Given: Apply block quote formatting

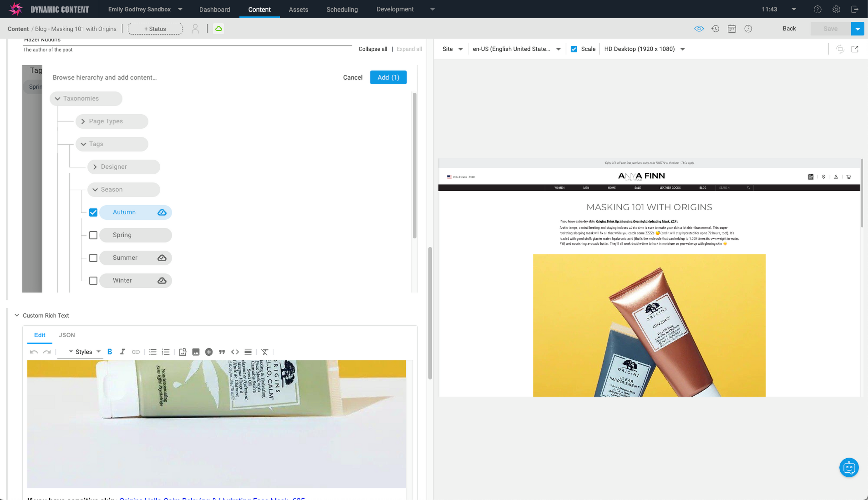Looking at the screenshot, I should (222, 352).
